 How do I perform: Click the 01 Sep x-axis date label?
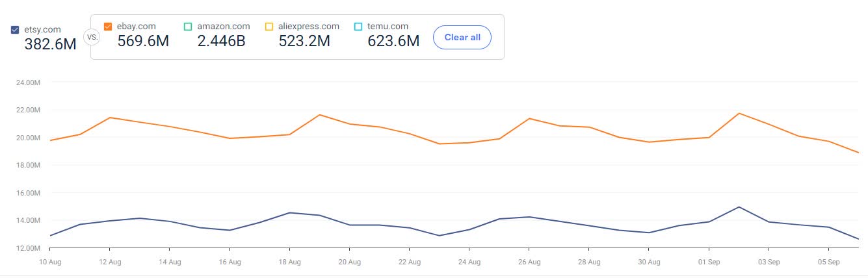tap(708, 262)
